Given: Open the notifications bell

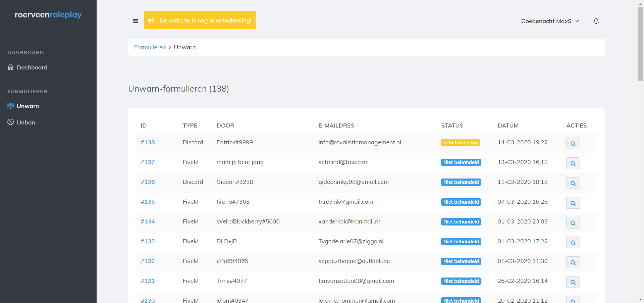Looking at the screenshot, I should coord(596,21).
